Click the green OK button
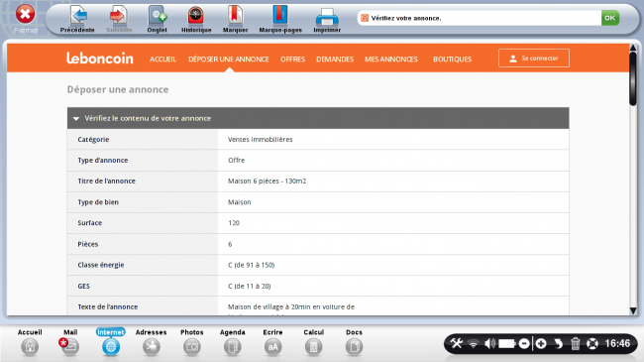The image size is (644, 362). click(x=610, y=18)
